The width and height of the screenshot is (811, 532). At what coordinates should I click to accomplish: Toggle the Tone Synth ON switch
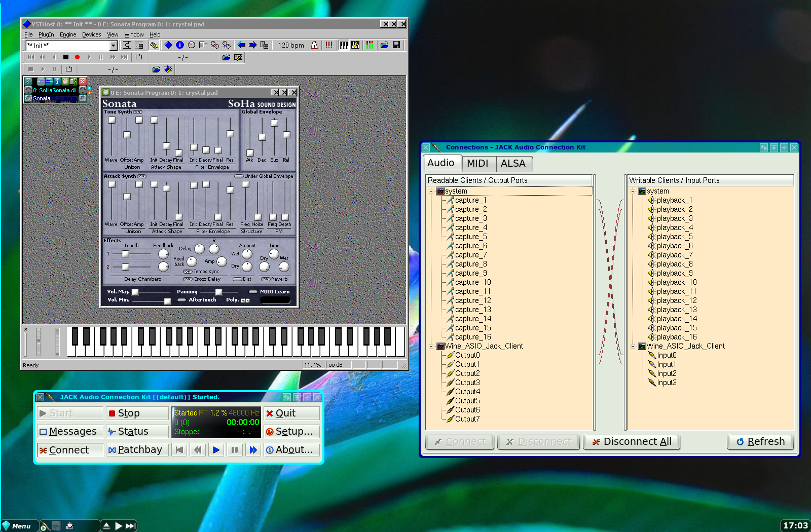pyautogui.click(x=137, y=112)
